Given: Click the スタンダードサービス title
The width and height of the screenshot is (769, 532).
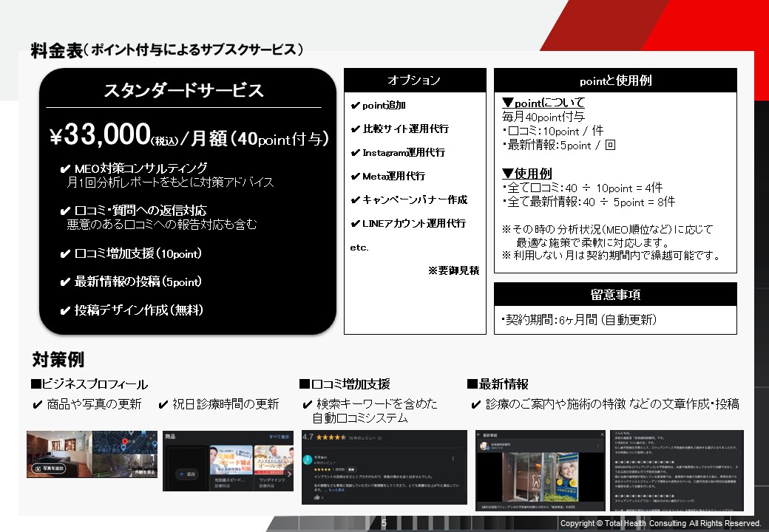Looking at the screenshot, I should tap(183, 91).
